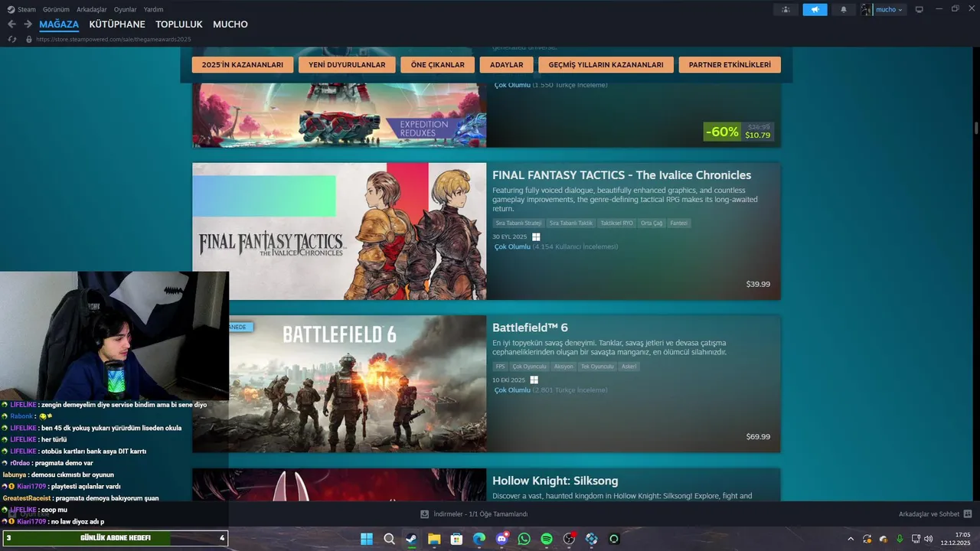Go forward with the Steam forward arrow
This screenshot has height=551, width=980.
pyautogui.click(x=28, y=24)
